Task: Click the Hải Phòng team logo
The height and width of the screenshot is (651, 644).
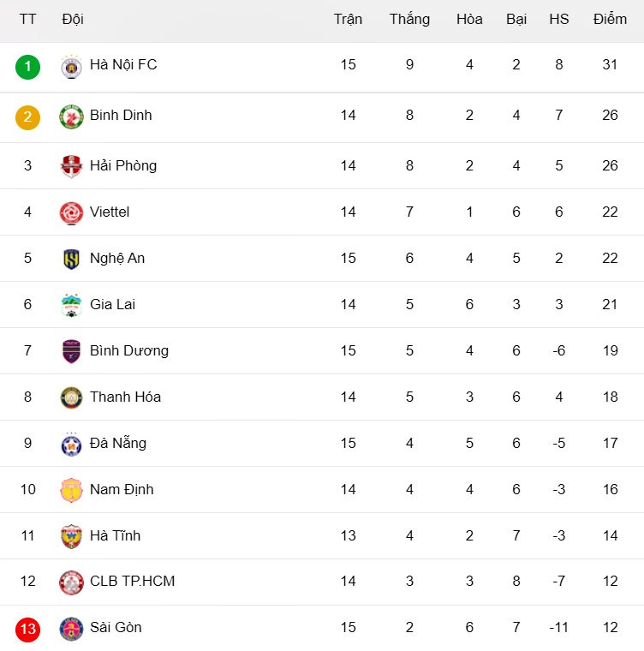Action: [71, 166]
